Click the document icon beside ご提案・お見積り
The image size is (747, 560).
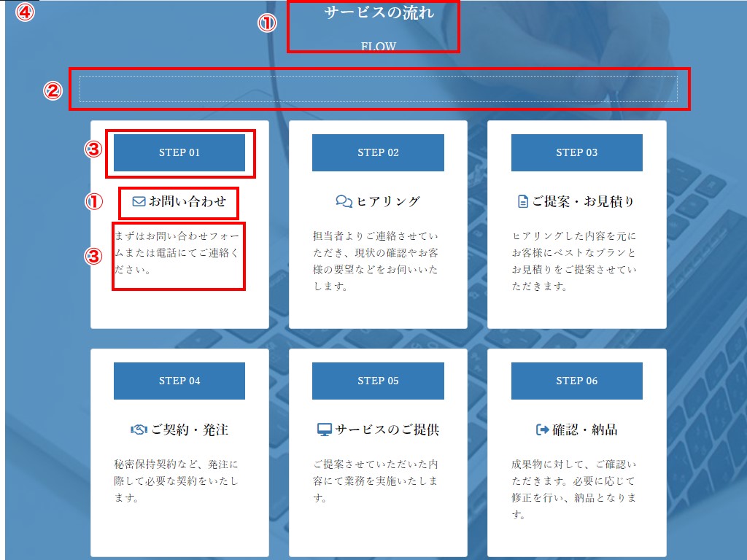(x=522, y=202)
